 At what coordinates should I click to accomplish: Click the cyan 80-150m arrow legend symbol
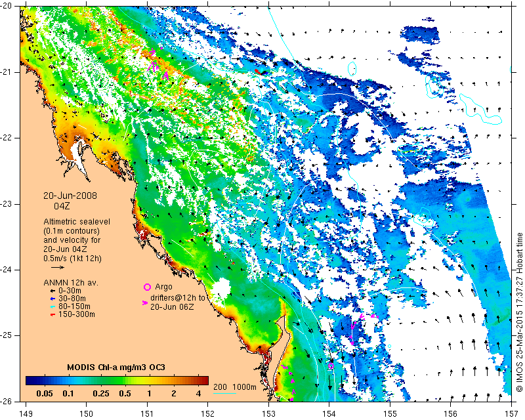click(x=52, y=306)
